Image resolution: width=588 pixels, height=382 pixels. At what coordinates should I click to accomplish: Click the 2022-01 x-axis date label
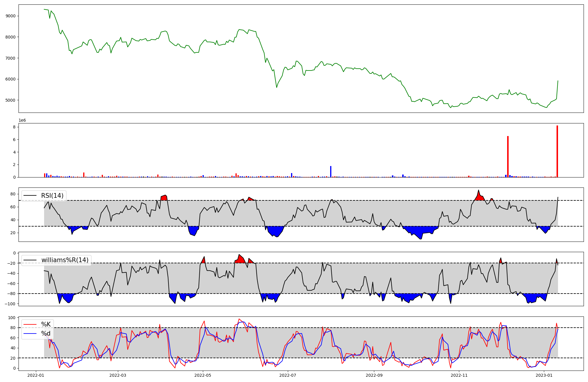[x=36, y=375]
